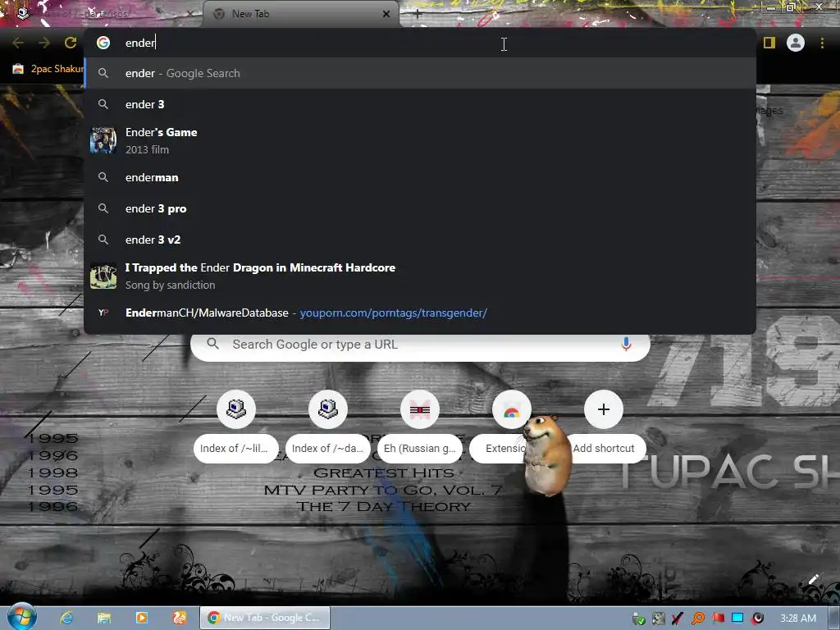This screenshot has height=630, width=840.
Task: Open Windows Explorer folder on taskbar
Action: point(104,618)
